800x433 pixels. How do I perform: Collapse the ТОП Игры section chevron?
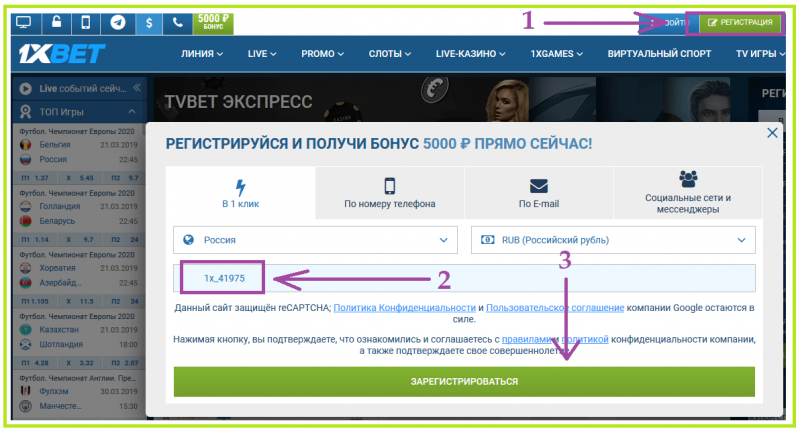click(x=132, y=111)
